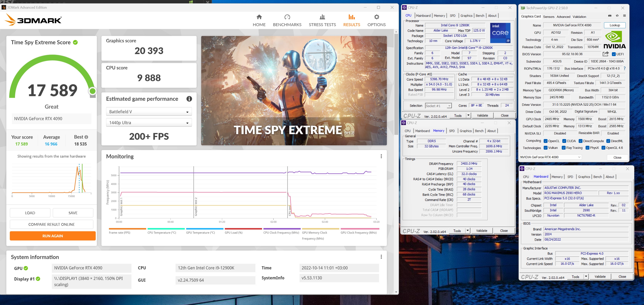Toggle the Vulkan checkbox in GPU-Z
Screen dimensions: 644x305
[545, 148]
